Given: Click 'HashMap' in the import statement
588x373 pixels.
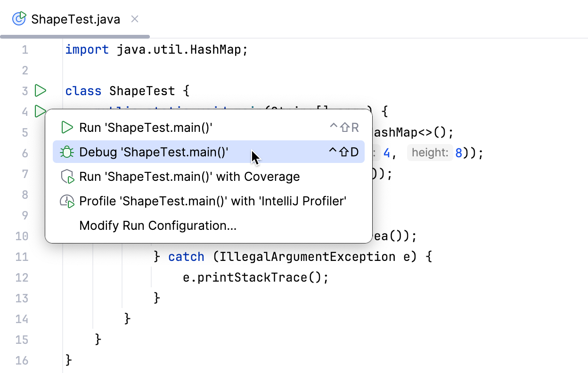Looking at the screenshot, I should (216, 49).
